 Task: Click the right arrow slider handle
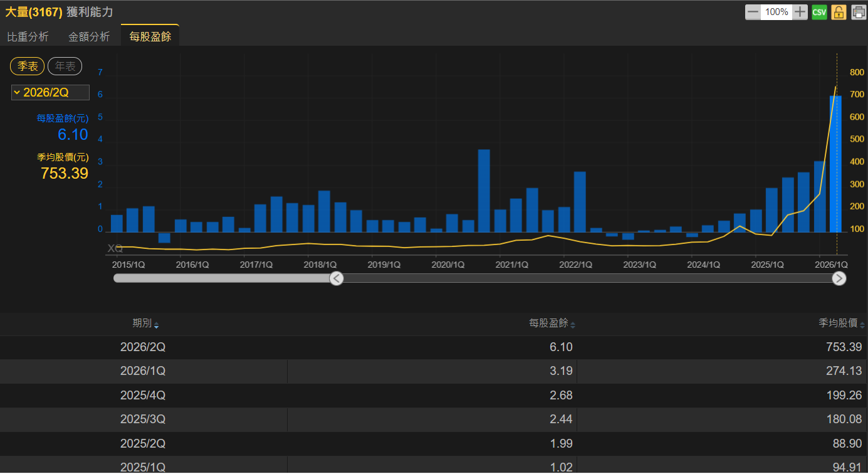point(839,278)
